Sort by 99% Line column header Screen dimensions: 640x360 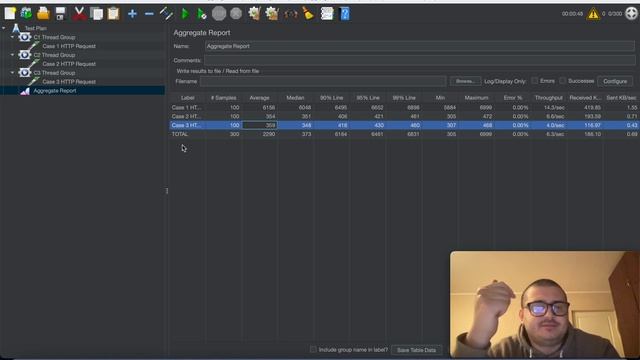pyautogui.click(x=404, y=98)
